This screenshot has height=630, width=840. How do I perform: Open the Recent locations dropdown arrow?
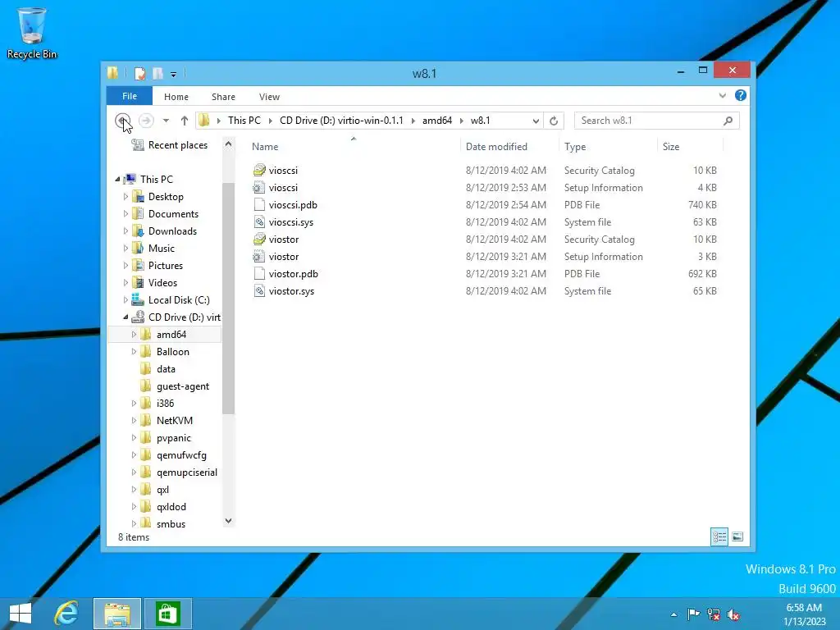tap(166, 121)
